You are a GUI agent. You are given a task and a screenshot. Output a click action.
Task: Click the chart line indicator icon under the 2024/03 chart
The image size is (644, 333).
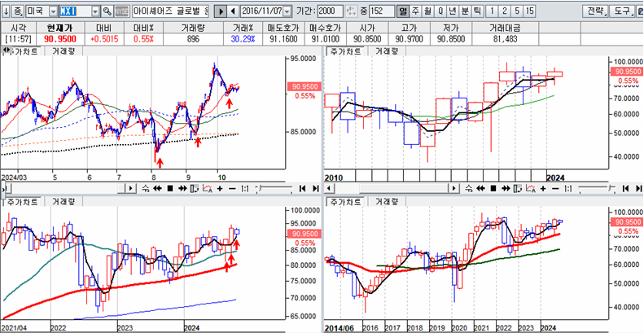(208, 188)
